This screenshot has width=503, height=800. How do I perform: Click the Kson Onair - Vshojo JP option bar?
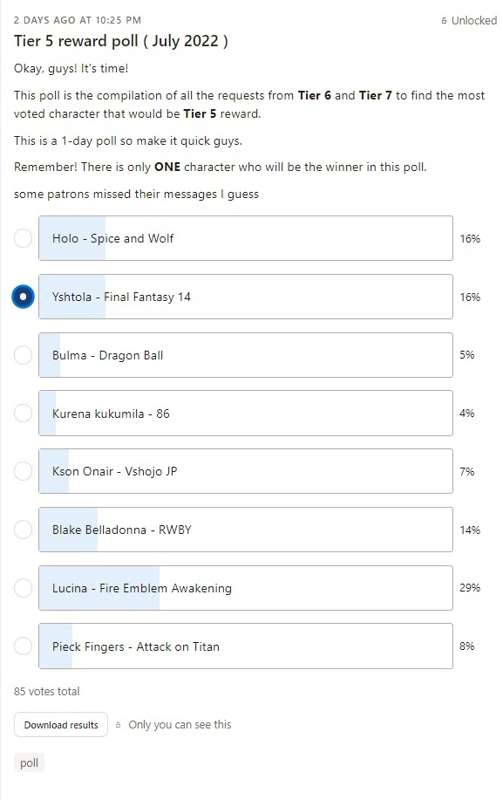click(245, 471)
